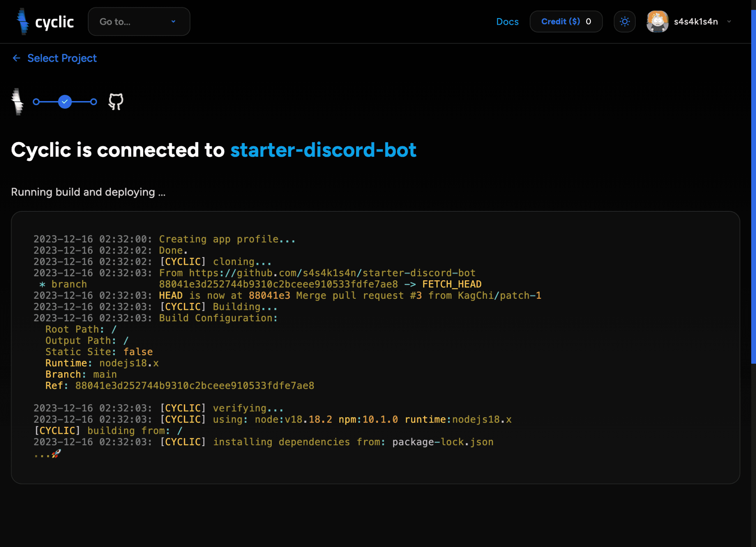
Task: Click the user avatar thumbnail
Action: [658, 21]
